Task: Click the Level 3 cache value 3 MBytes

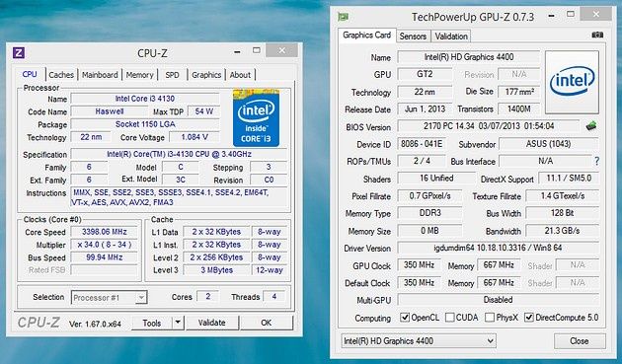Action: (x=216, y=270)
